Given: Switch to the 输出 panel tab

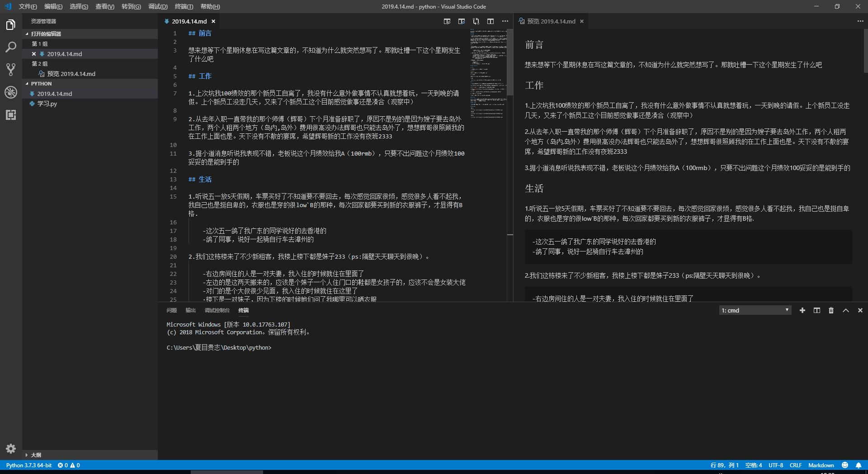Looking at the screenshot, I should [x=190, y=310].
